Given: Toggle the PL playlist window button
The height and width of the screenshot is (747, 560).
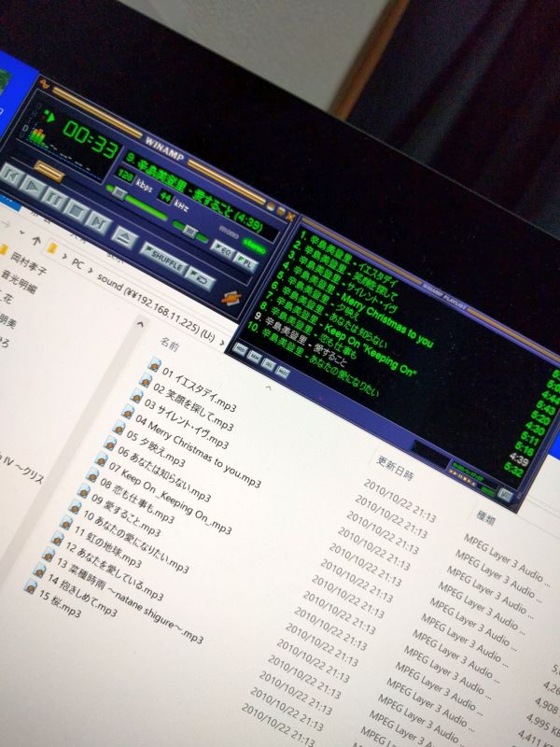Looking at the screenshot, I should pyautogui.click(x=245, y=262).
